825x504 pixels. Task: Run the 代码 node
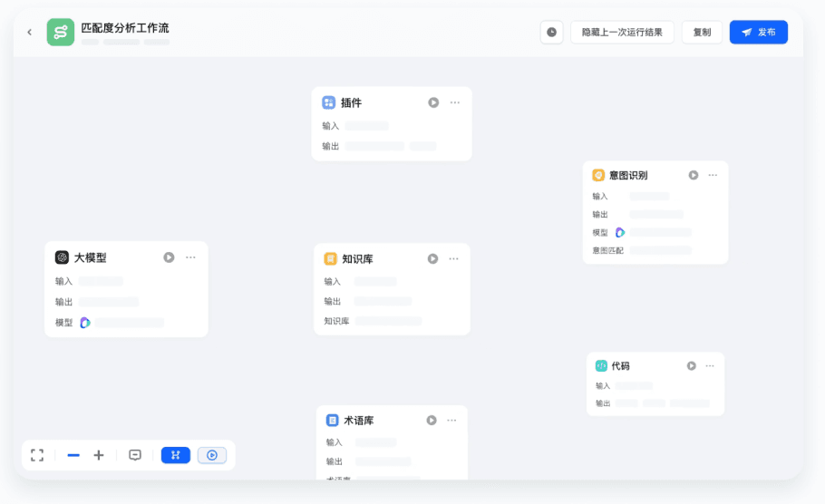pos(692,365)
